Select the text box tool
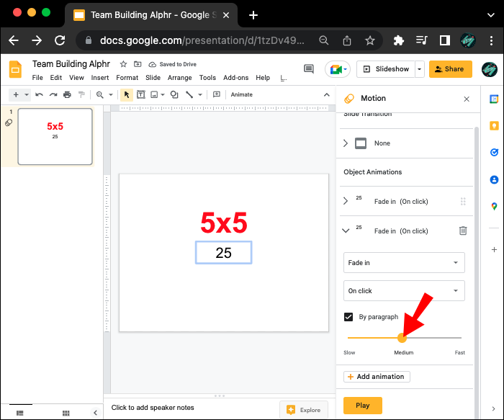The image size is (504, 420). coord(141,94)
